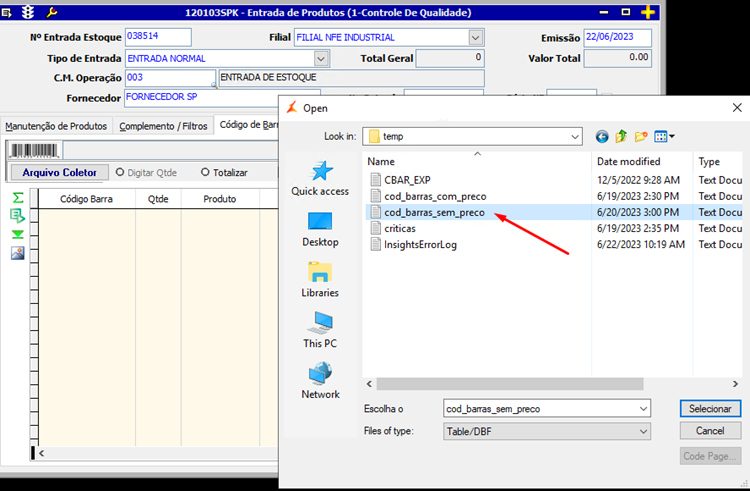Screen dimensions: 750x491
Task: Select the InsightsErrorLog file
Action: [420, 245]
